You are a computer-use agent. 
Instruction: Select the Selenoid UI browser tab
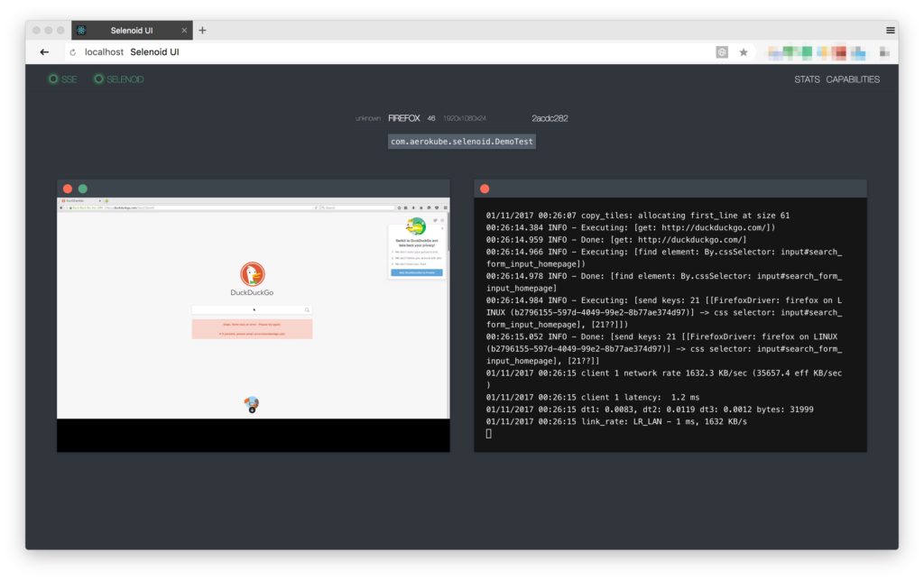(x=132, y=30)
